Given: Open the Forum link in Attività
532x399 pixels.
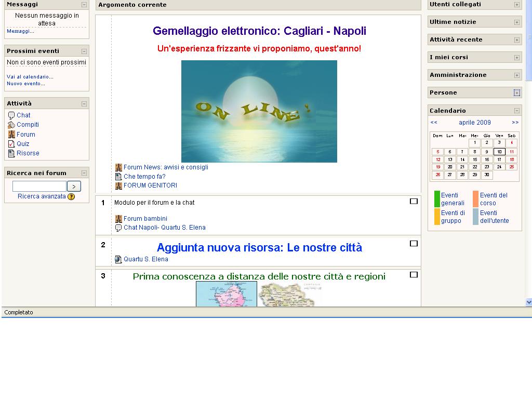Looking at the screenshot, I should click(26, 135).
